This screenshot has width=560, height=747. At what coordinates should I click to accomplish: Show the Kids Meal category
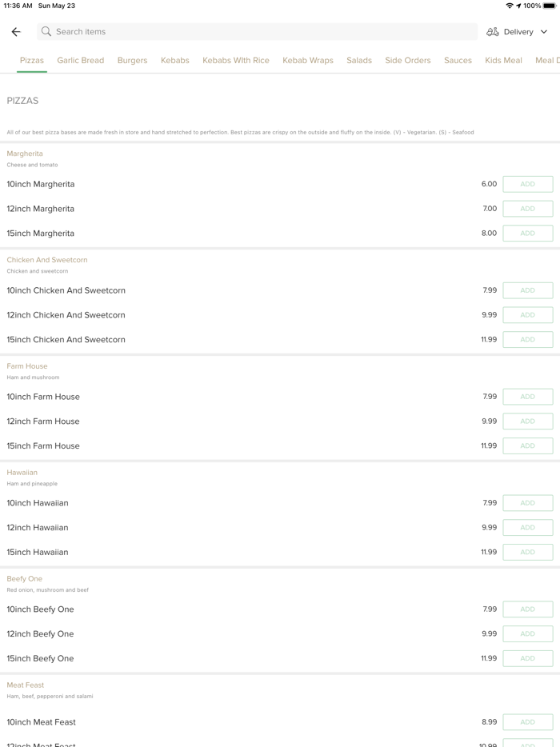503,61
